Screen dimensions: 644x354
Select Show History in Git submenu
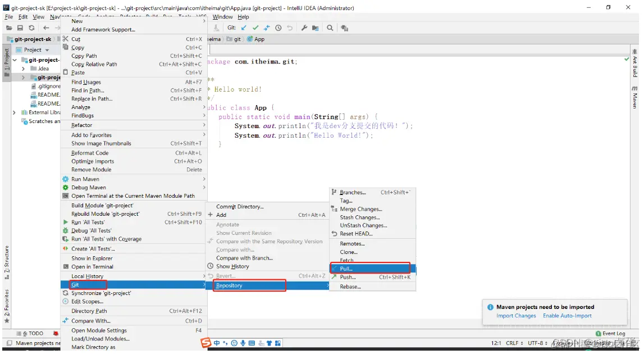(267, 266)
